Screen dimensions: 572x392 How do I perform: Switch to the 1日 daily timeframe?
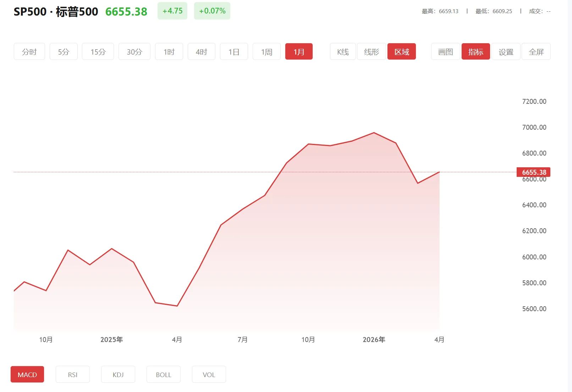[x=234, y=51]
